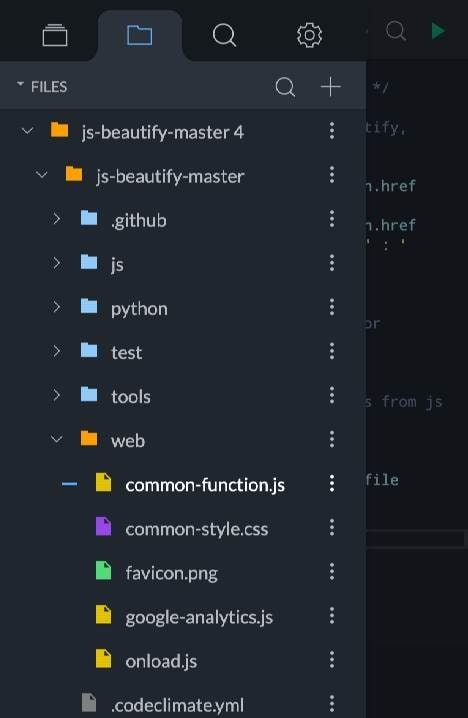
Task: Expand the tools folder chevron
Action: click(x=56, y=395)
